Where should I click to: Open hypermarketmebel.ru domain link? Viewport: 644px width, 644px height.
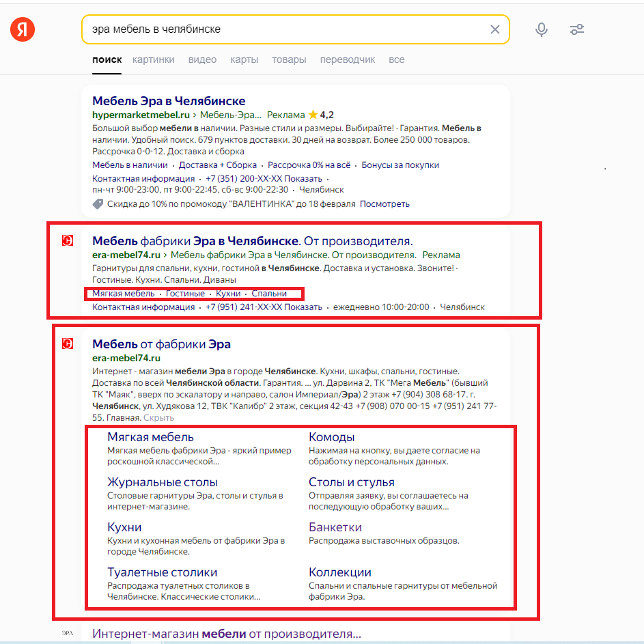(x=141, y=115)
